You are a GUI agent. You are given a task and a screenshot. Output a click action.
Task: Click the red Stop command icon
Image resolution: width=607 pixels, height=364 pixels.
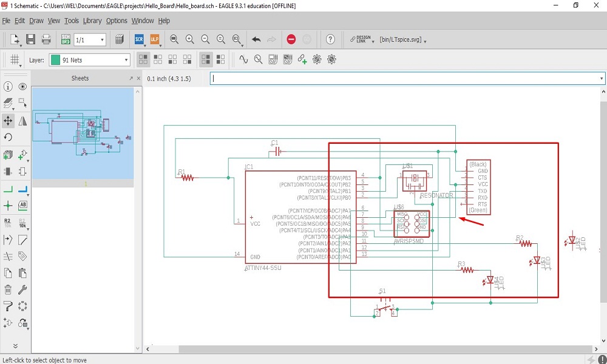pos(291,39)
